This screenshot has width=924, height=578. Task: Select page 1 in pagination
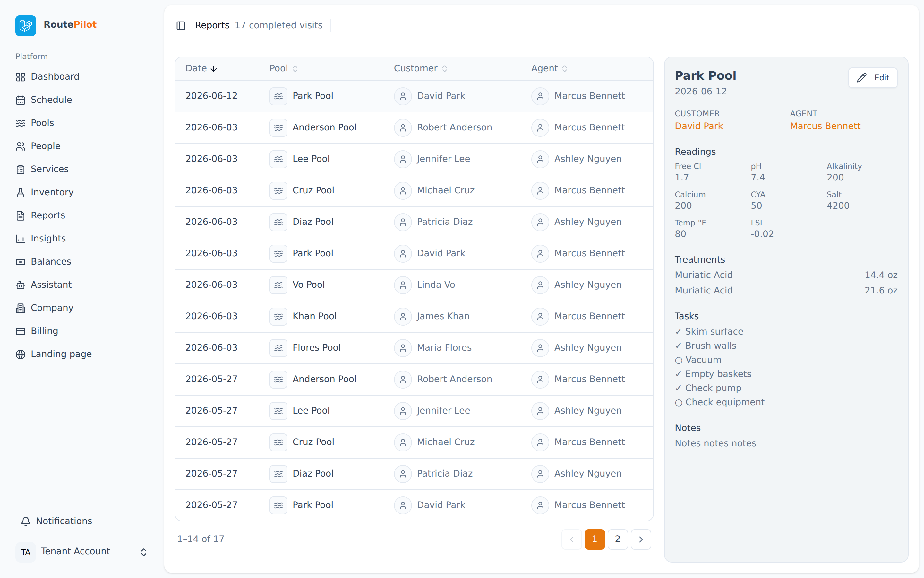pos(595,539)
